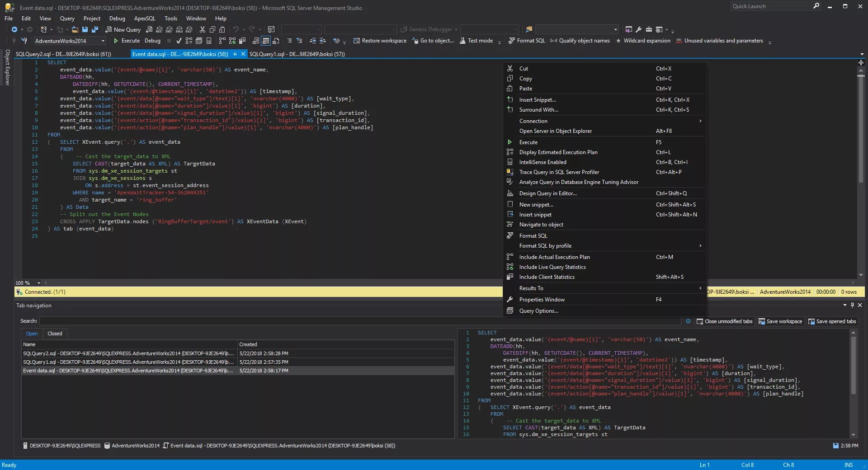Open the AdventureWorks2014 database dropdown

click(x=103, y=41)
